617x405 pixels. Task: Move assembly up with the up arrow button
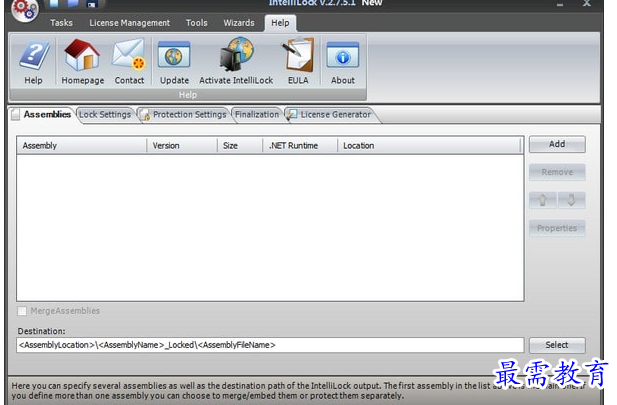coord(543,200)
